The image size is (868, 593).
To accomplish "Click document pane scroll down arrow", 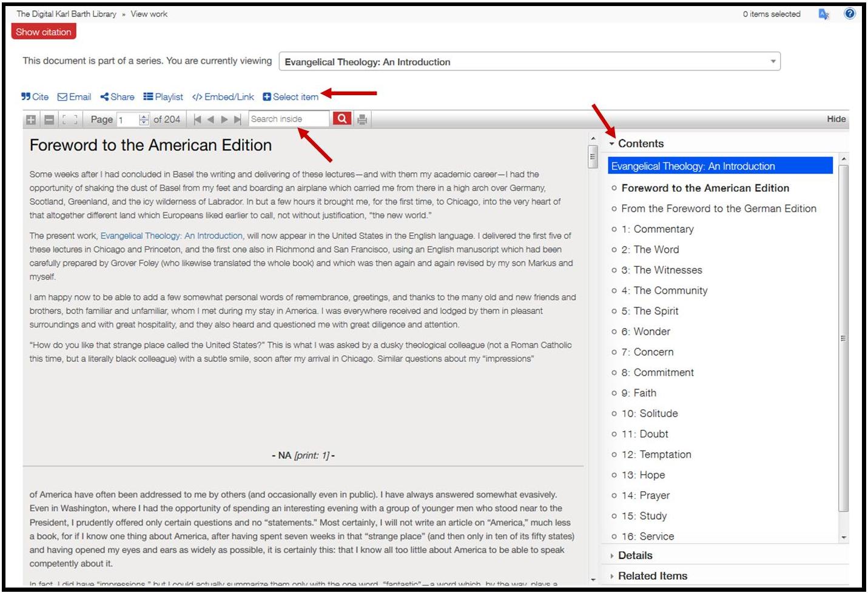I will [x=593, y=580].
